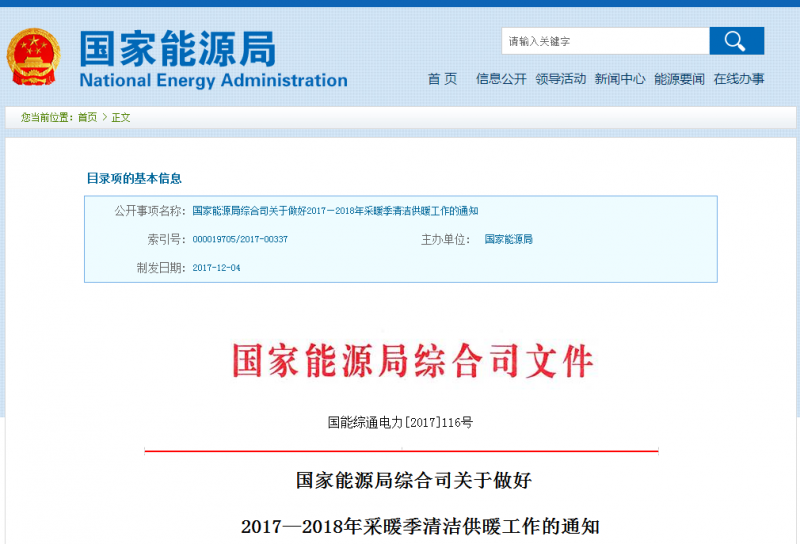800x544 pixels.
Task: Click the issue date 2017-12-04
Action: point(216,268)
